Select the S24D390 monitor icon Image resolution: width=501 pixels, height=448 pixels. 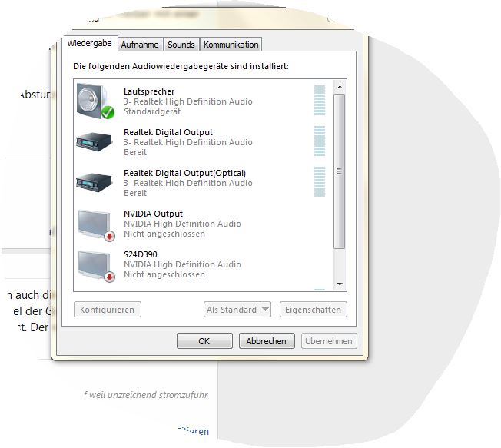pyautogui.click(x=95, y=266)
